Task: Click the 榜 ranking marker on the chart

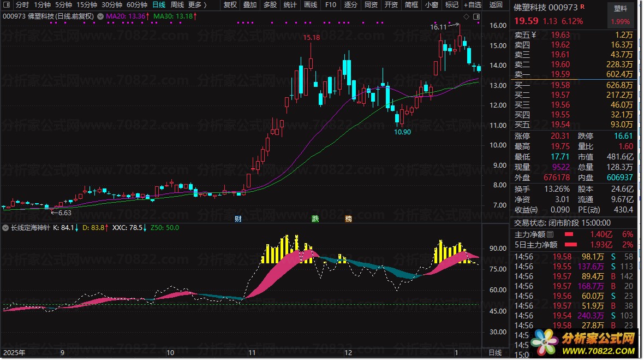Action: pyautogui.click(x=348, y=219)
